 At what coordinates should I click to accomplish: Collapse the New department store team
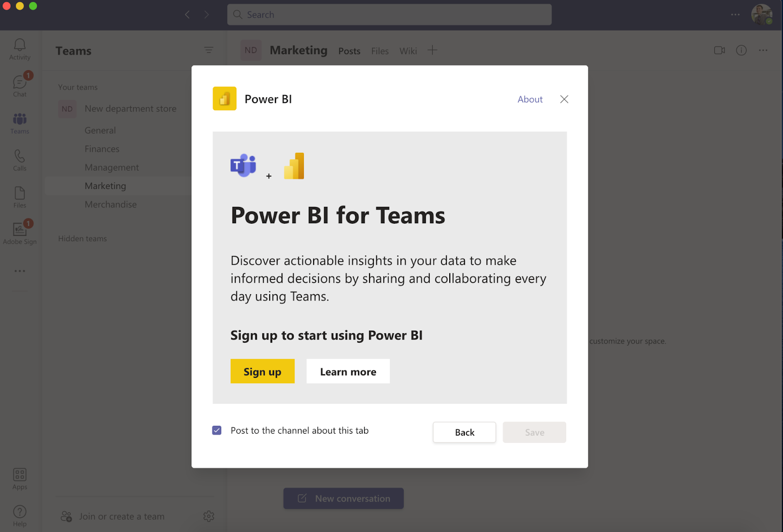click(x=130, y=109)
